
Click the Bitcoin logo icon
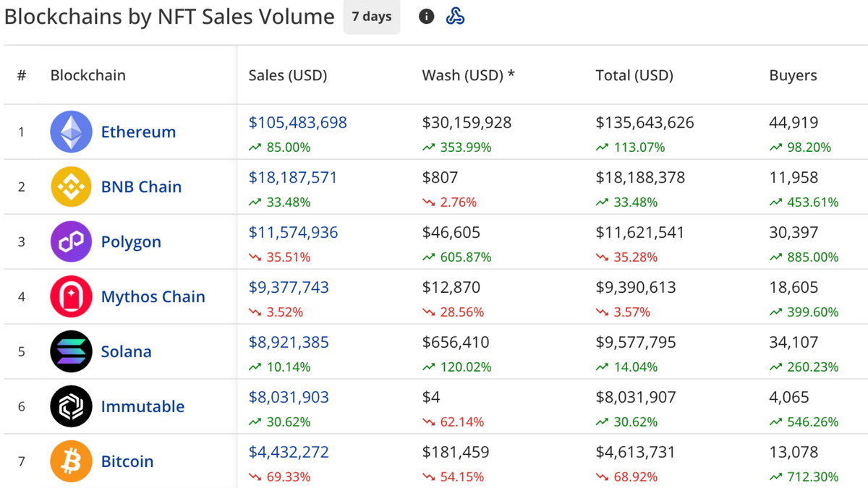71,461
